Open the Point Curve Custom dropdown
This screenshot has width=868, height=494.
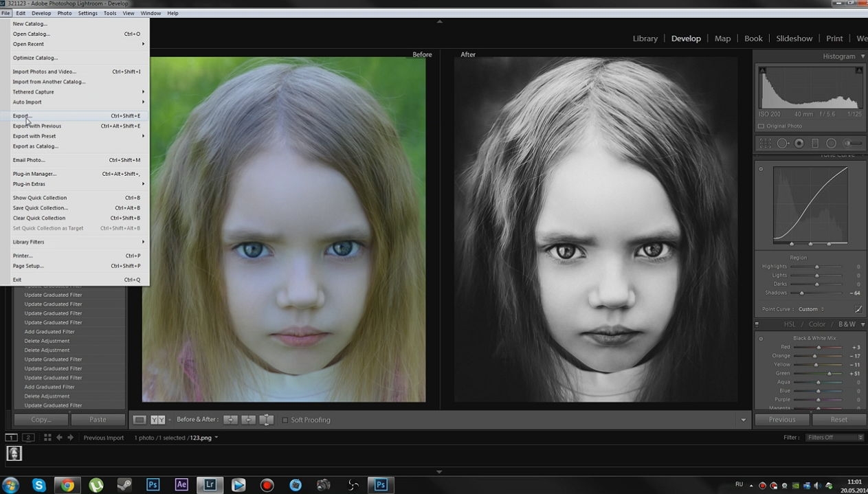(x=811, y=309)
